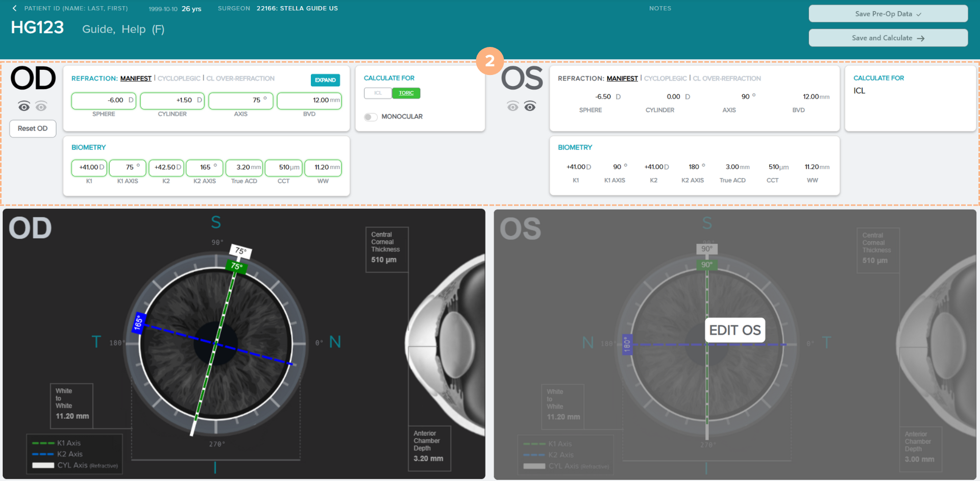Select the ICL calculation option
980x481 pixels.
(x=378, y=93)
